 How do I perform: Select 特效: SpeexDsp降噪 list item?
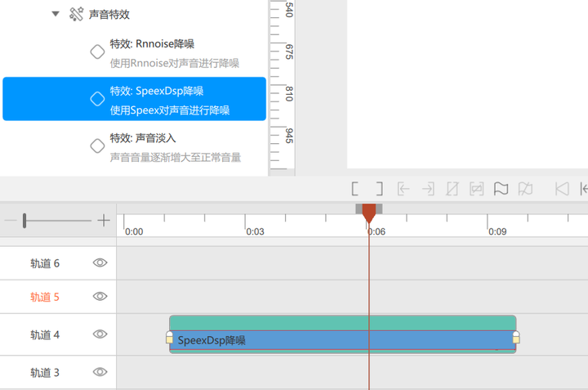[x=134, y=99]
